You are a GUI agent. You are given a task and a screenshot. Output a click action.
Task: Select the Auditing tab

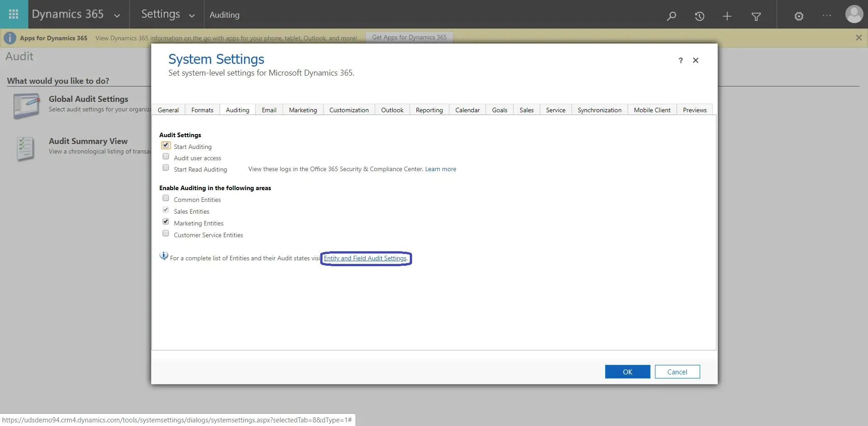tap(237, 110)
